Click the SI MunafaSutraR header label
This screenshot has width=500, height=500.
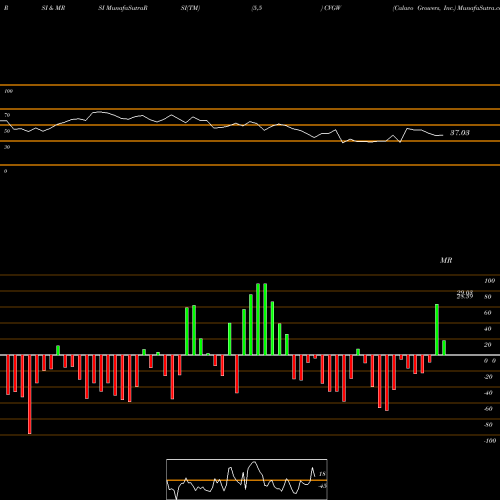[x=123, y=8]
